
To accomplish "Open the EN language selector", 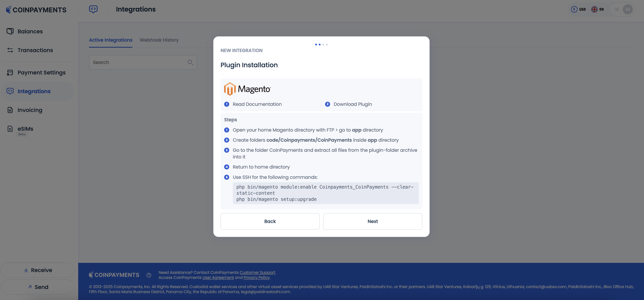I will 598,9.
